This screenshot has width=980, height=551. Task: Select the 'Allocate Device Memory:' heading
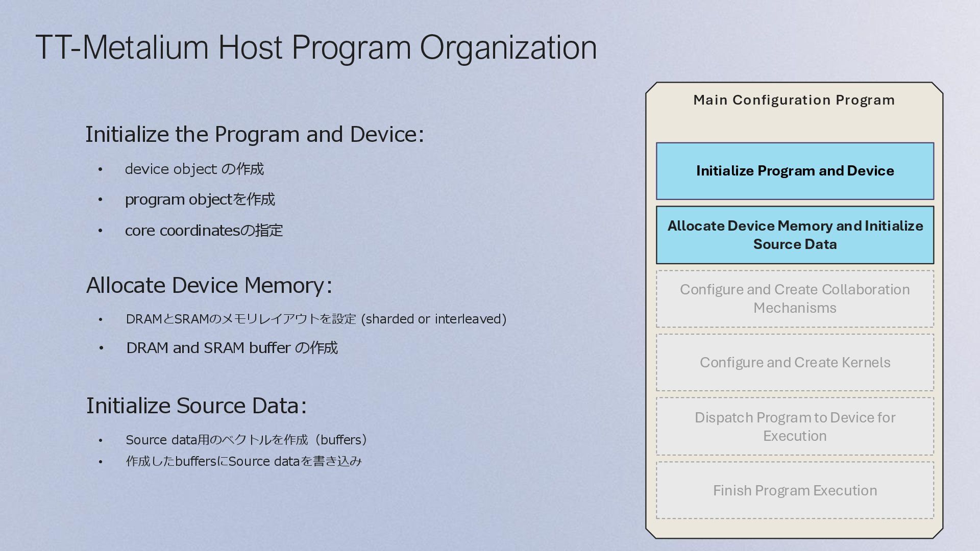(209, 285)
